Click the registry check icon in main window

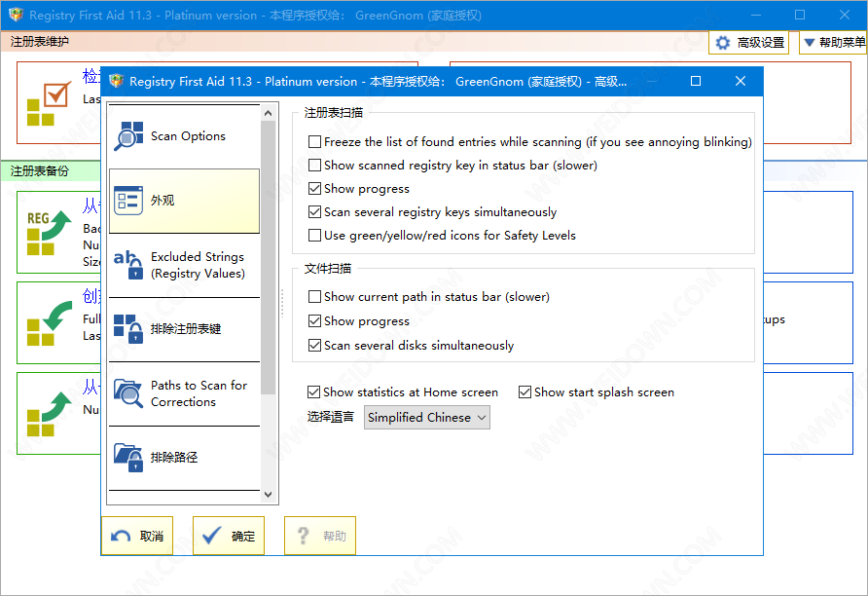(x=50, y=103)
